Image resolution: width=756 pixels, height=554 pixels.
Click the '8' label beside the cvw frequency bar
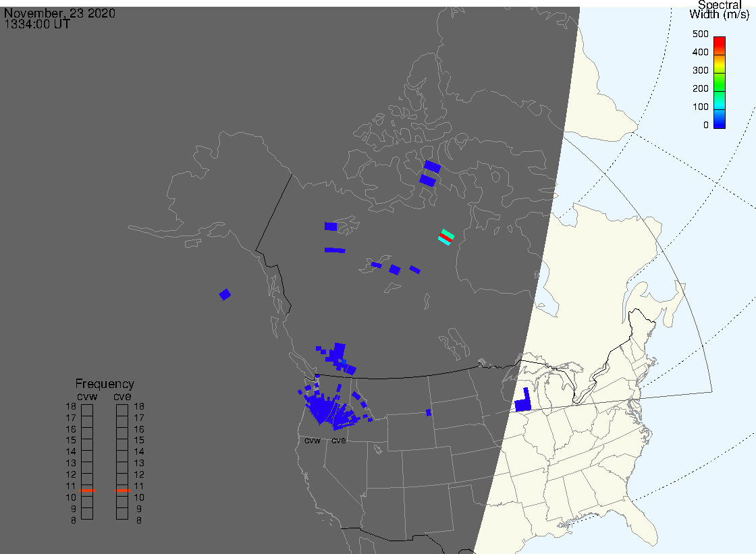tap(74, 520)
